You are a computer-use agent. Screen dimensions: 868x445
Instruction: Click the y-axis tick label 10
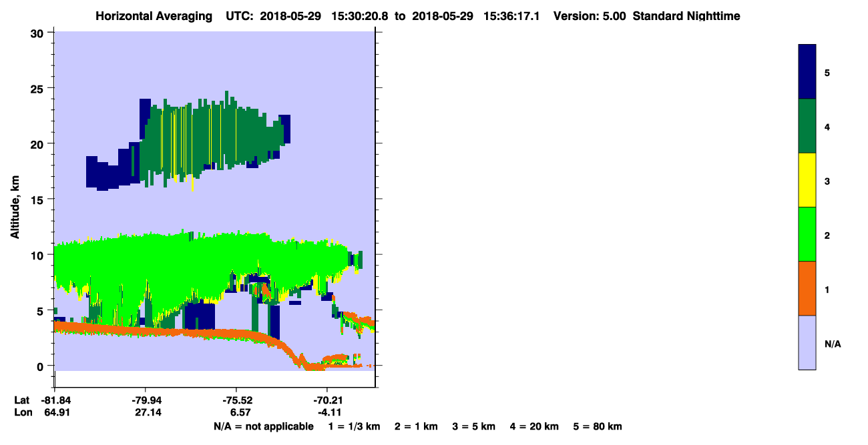(x=39, y=255)
